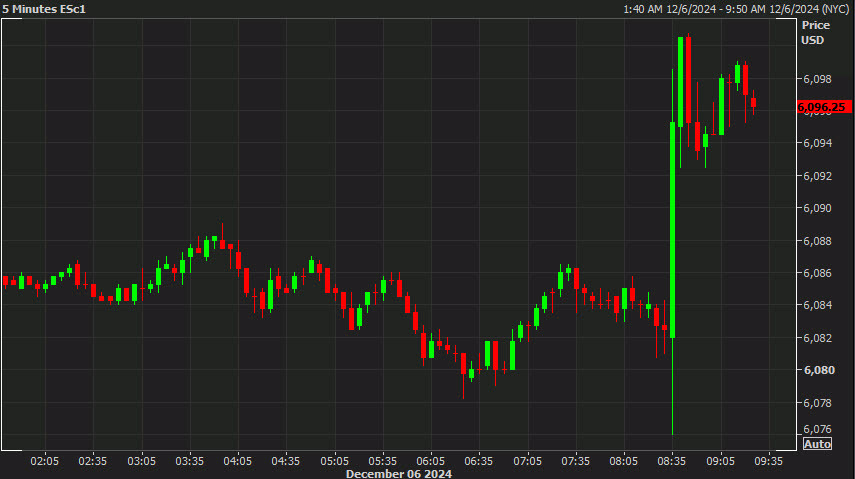This screenshot has height=479, width=855.
Task: Click the 07:35 time axis label
Action: click(x=575, y=461)
